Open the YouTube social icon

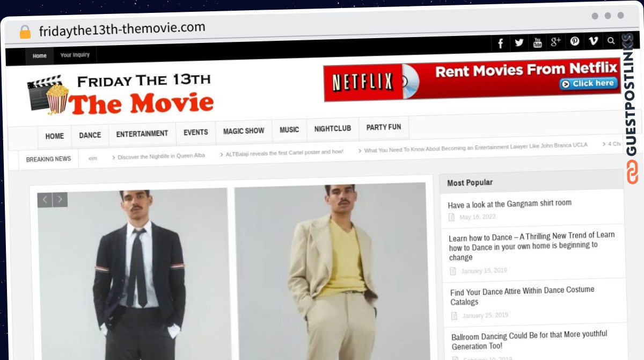[x=537, y=42]
